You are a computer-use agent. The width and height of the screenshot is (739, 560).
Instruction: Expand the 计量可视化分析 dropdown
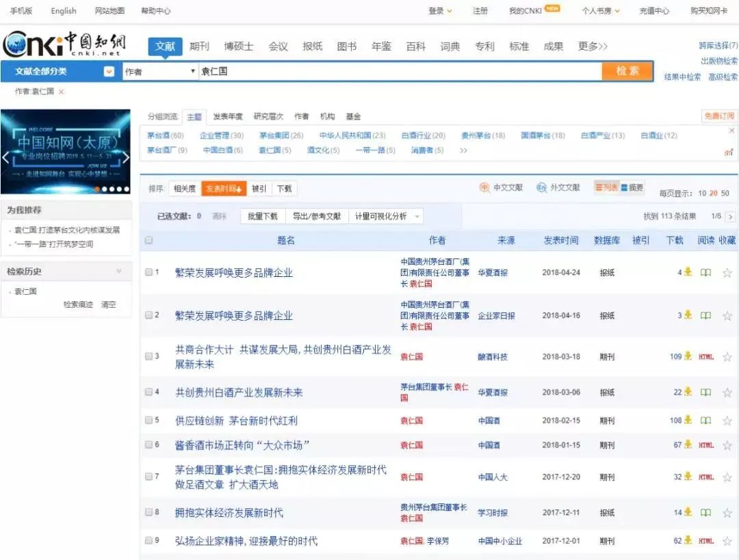(417, 217)
